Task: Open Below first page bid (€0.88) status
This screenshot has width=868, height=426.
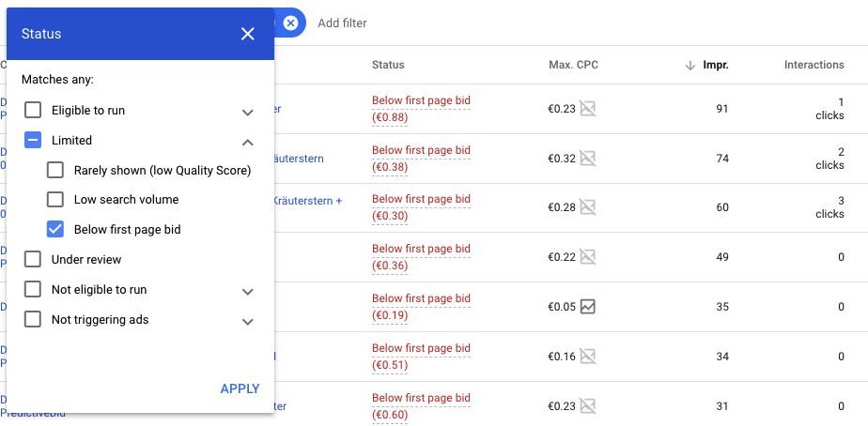Action: [421, 109]
